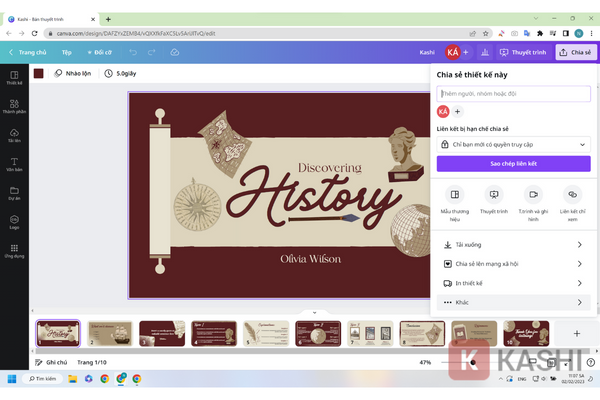Open the Thiết kế sidebar panel
This screenshot has width=600, height=400.
[14, 77]
